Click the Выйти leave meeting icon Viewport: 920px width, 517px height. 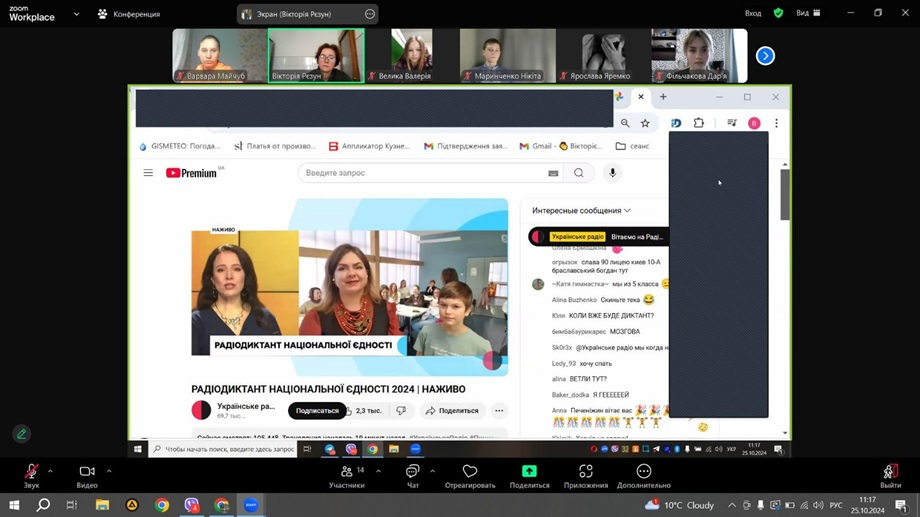click(889, 472)
